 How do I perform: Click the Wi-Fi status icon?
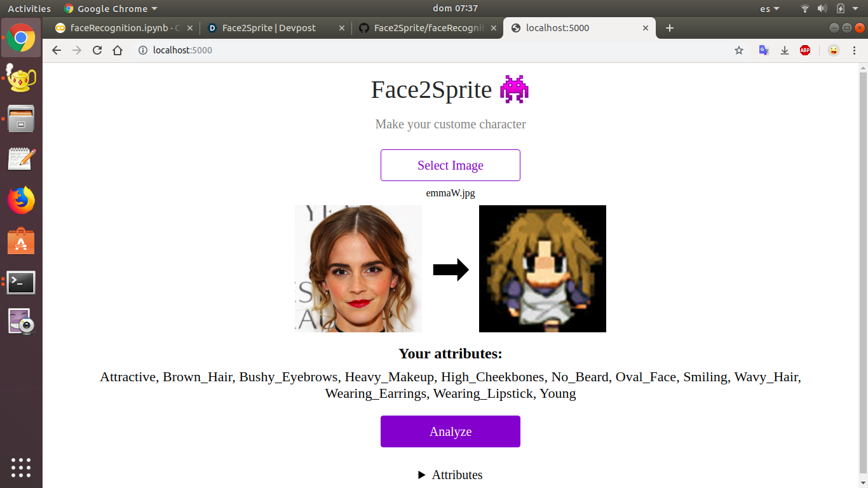(x=805, y=8)
